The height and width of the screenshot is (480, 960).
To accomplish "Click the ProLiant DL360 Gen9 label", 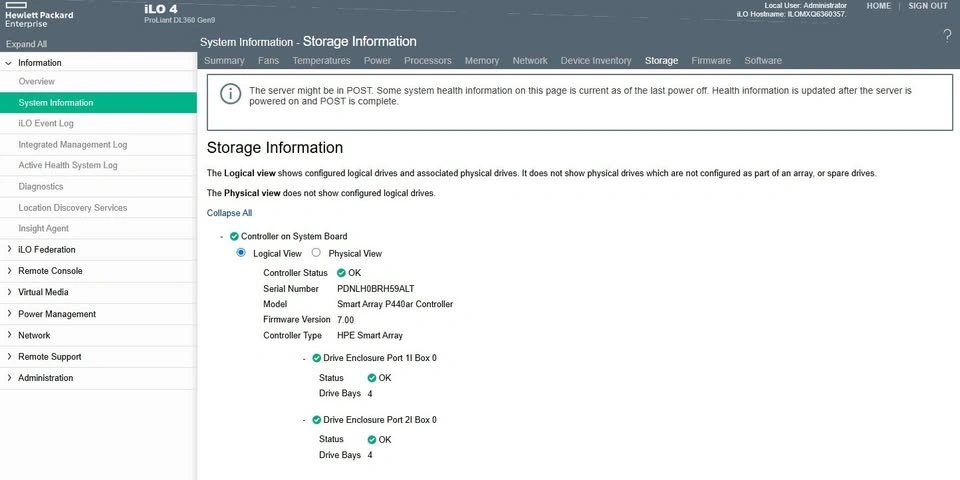I will (179, 20).
